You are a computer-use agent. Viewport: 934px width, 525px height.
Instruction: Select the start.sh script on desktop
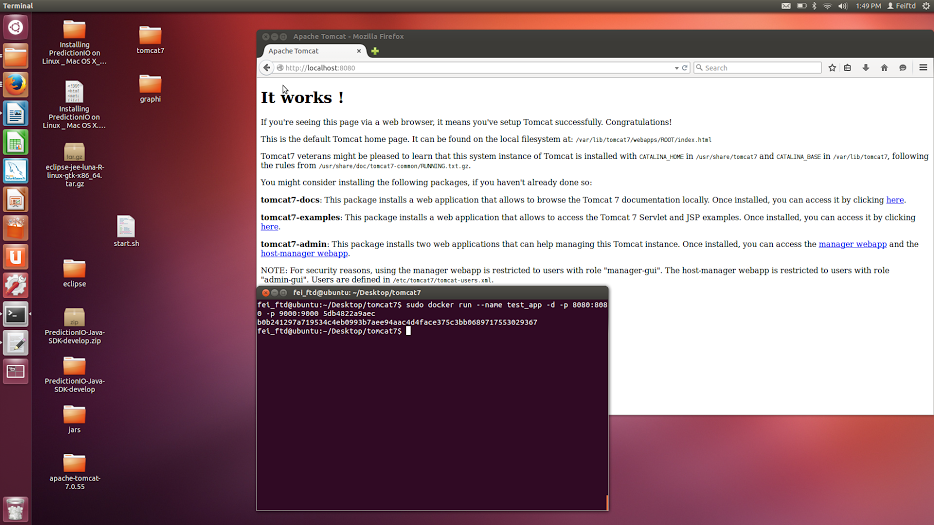126,231
